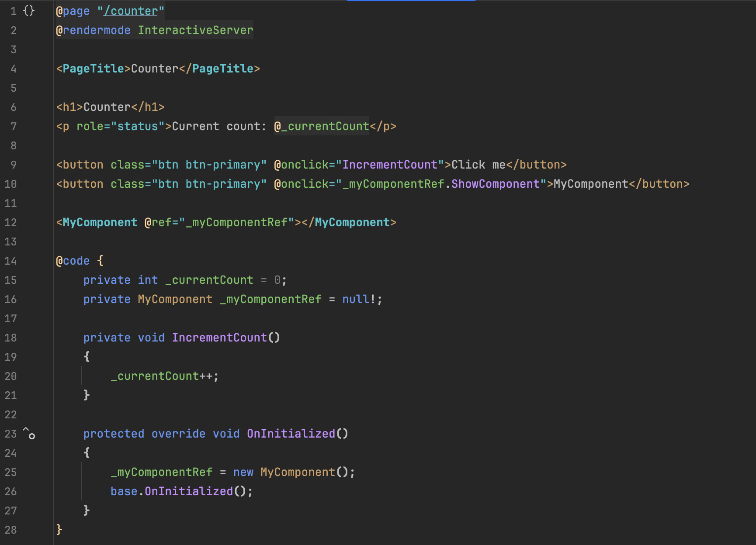Viewport: 756px width, 545px height.
Task: Click line number 28 in the gutter
Action: (11, 530)
